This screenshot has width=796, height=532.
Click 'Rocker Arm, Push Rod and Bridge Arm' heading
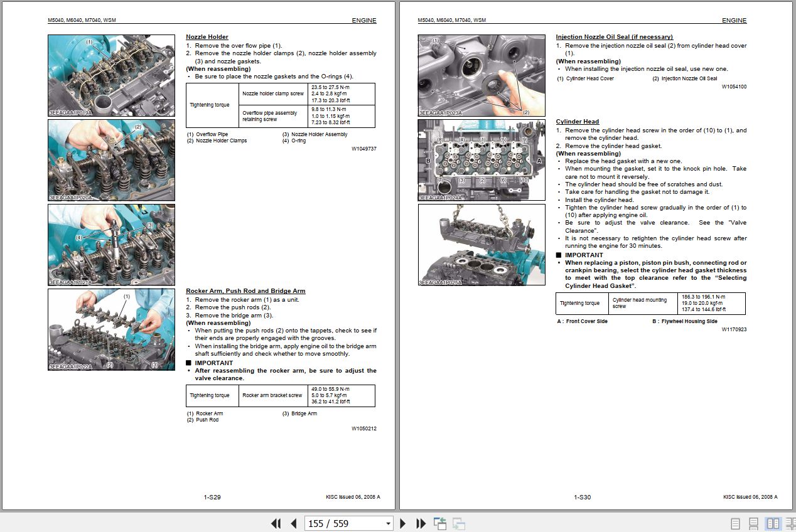(245, 291)
